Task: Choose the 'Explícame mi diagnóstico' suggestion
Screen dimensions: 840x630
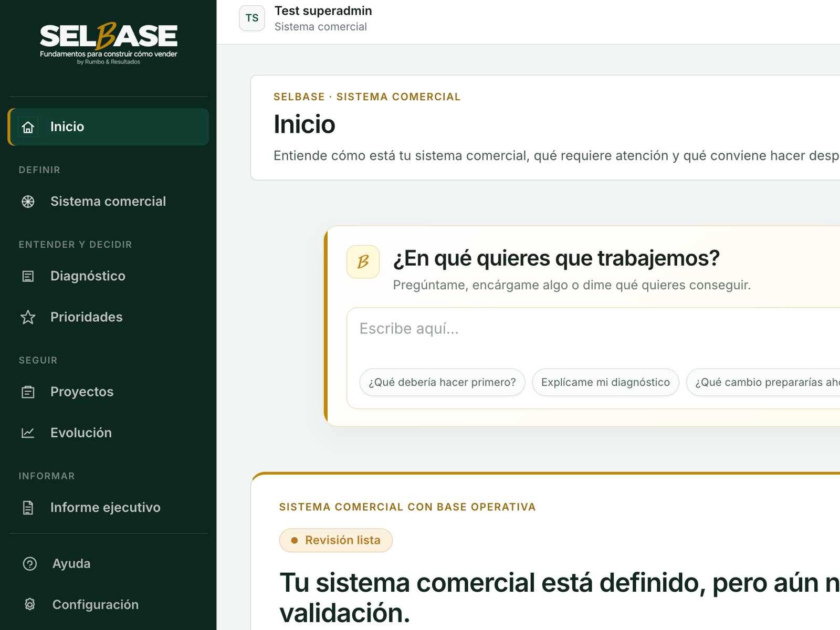Action: click(605, 382)
